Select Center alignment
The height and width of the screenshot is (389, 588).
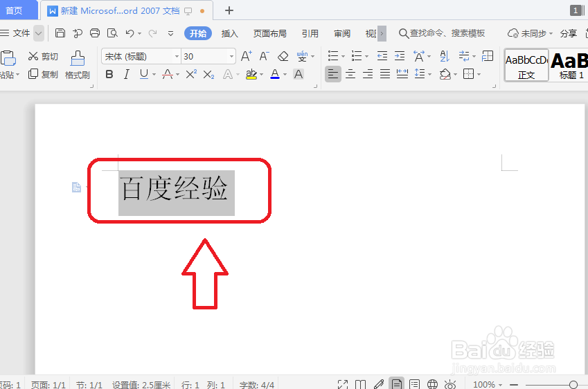click(350, 74)
